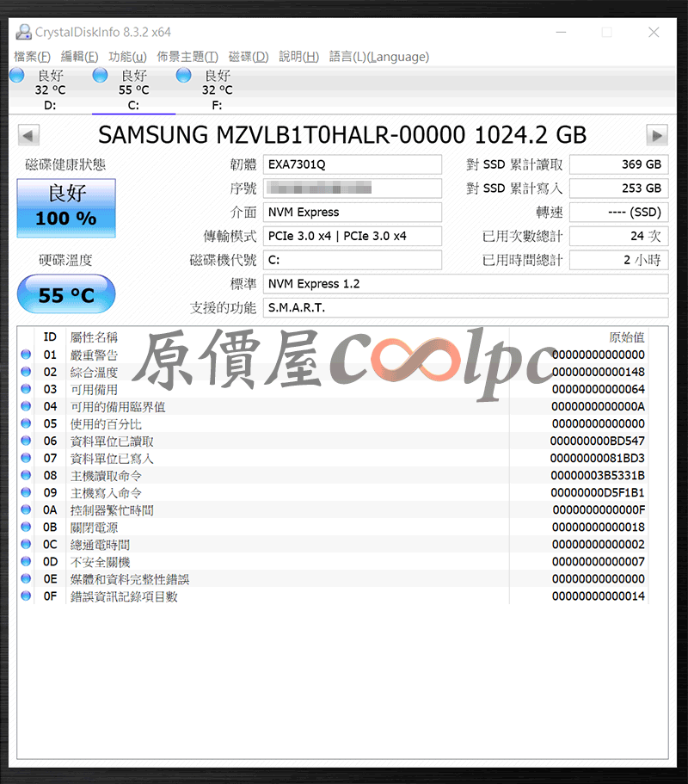The height and width of the screenshot is (784, 688).
Task: Select the 控制器繁忙時間 attribute name
Action: (112, 510)
